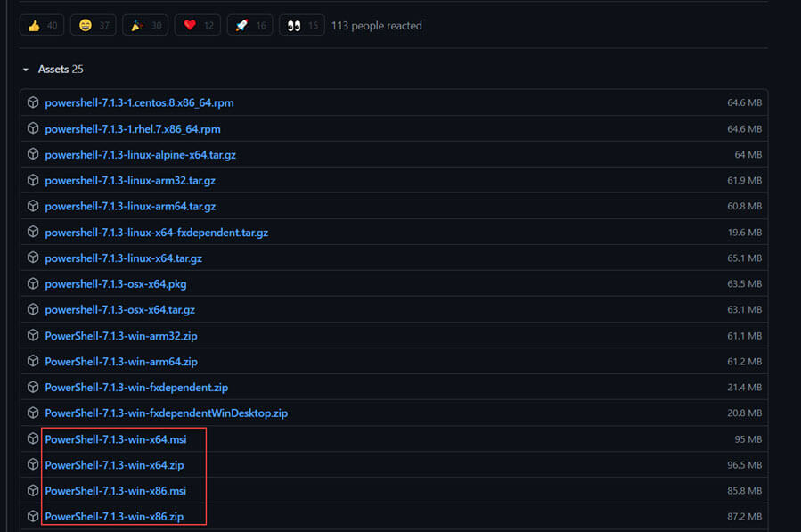Click package icon beside linux-alpine-x64 tarball
The width and height of the screenshot is (801, 532).
point(33,154)
